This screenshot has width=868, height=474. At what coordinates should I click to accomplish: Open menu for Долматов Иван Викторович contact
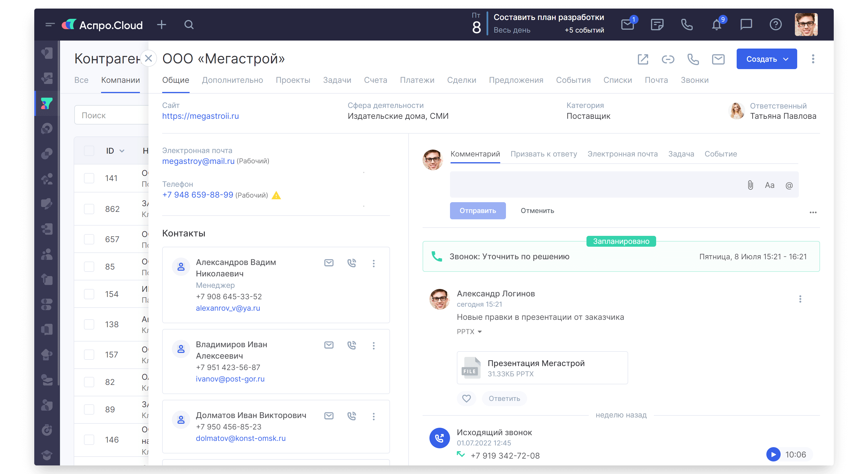[373, 416]
